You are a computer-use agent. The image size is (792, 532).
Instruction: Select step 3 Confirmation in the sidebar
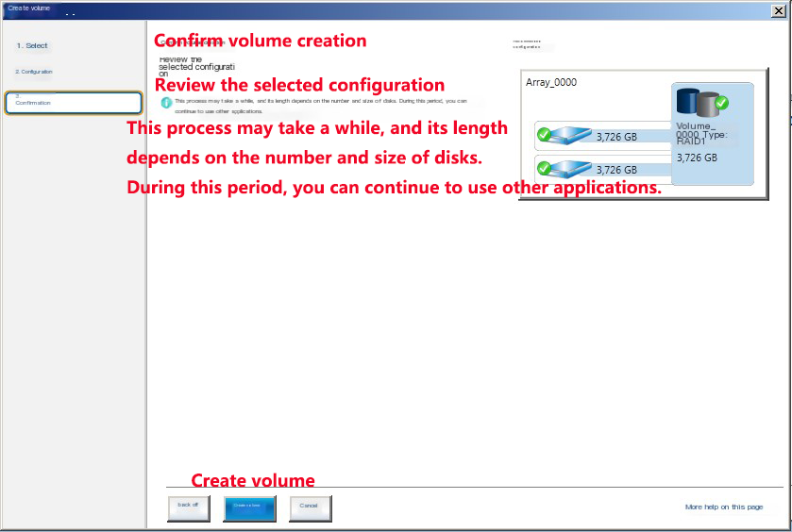point(73,102)
